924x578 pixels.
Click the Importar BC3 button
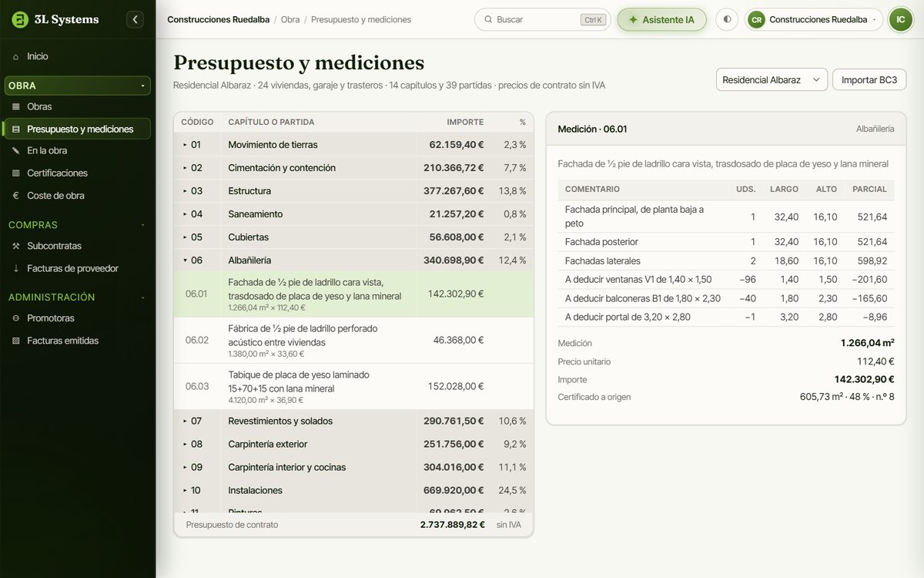869,79
